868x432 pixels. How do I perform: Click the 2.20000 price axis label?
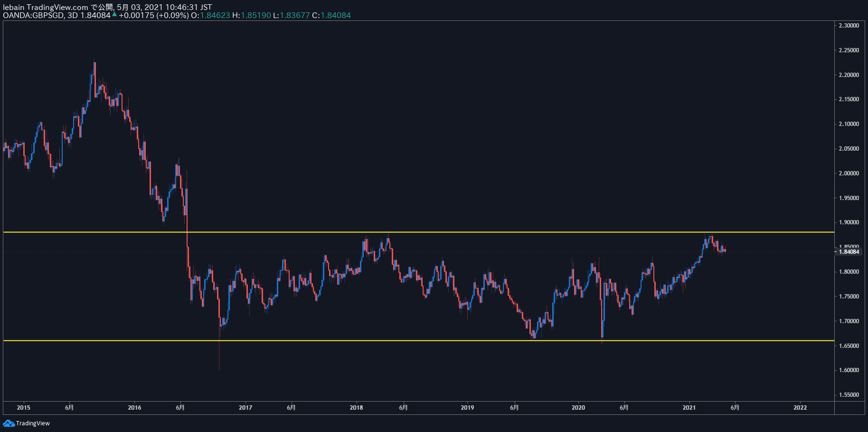tap(849, 75)
